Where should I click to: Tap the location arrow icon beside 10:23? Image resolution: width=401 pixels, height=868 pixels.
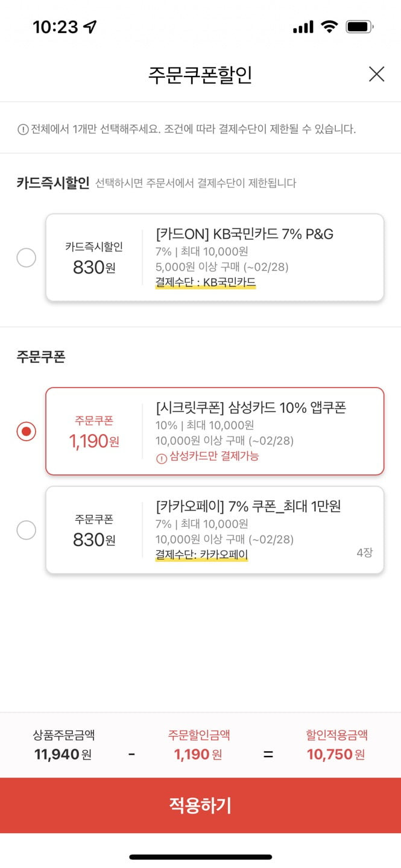[x=90, y=27]
